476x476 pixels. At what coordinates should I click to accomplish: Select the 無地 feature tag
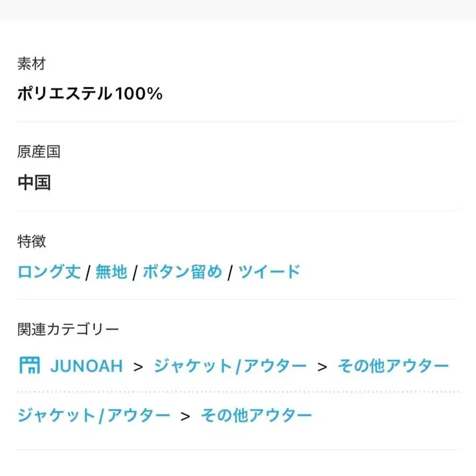pyautogui.click(x=111, y=272)
